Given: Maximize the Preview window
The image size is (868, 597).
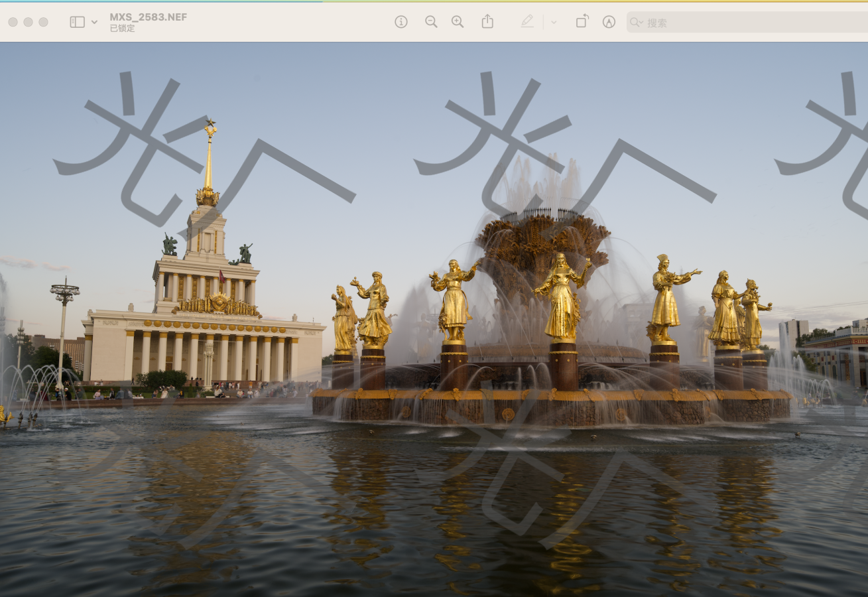Looking at the screenshot, I should 43,22.
